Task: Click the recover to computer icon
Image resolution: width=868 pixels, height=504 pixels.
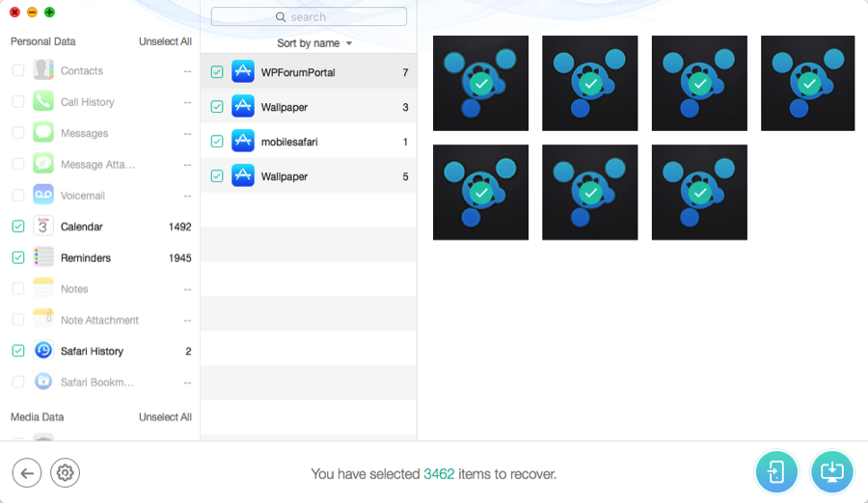Action: [832, 472]
